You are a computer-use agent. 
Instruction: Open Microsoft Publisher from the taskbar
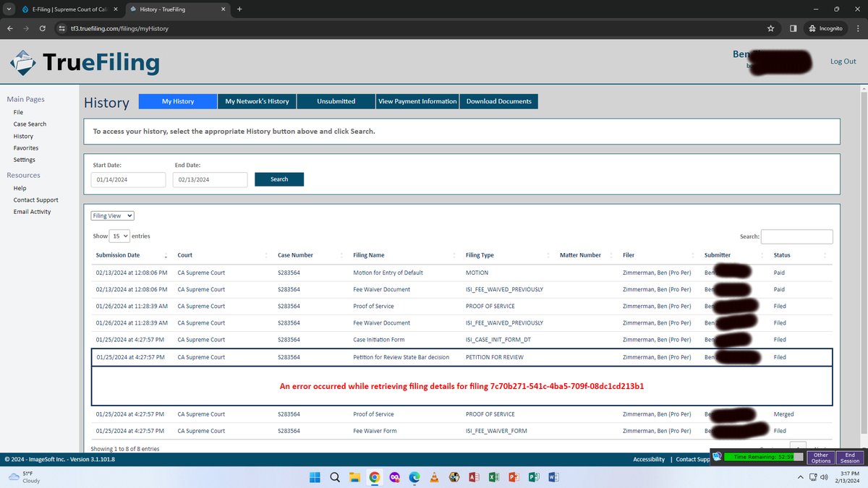(x=533, y=477)
